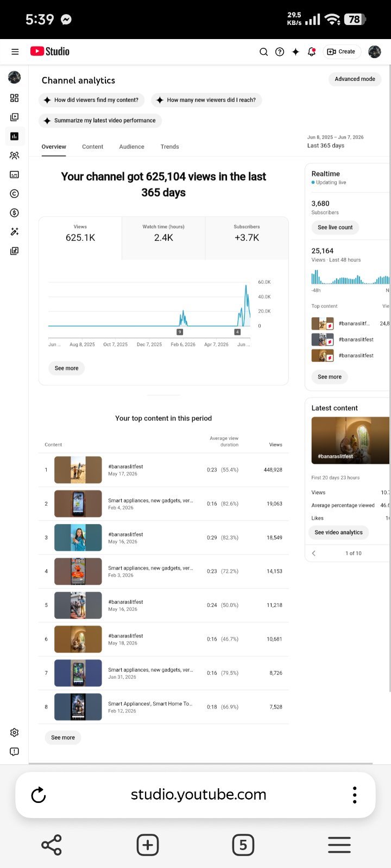Open the Customization magic wand icon
The height and width of the screenshot is (868, 391).
(x=15, y=232)
